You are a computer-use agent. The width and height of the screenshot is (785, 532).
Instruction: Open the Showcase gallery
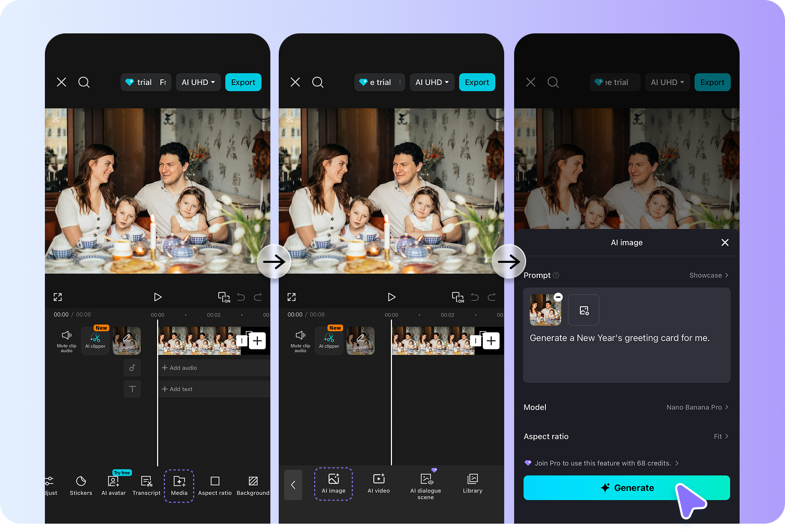709,275
